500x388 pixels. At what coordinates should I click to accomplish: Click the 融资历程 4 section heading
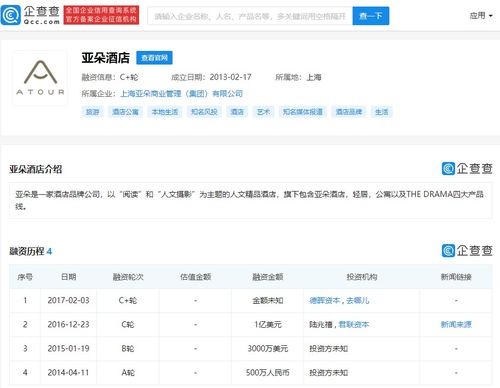point(31,251)
